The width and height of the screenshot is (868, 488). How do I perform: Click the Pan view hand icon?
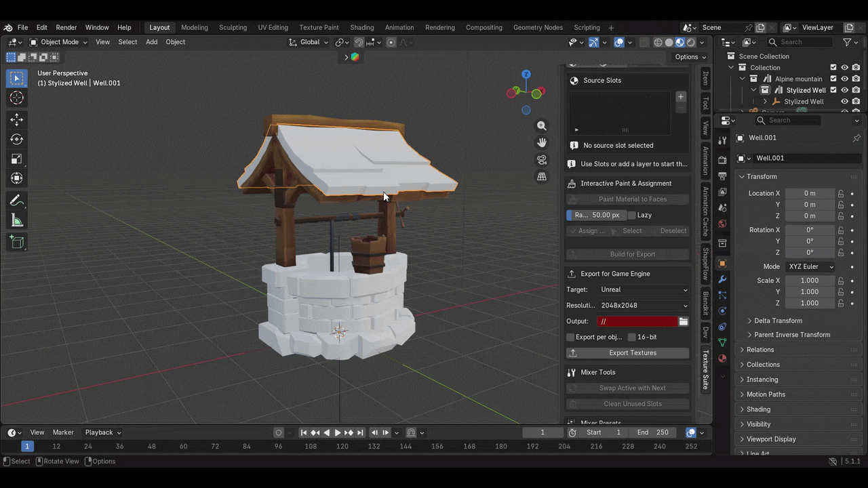(x=542, y=142)
